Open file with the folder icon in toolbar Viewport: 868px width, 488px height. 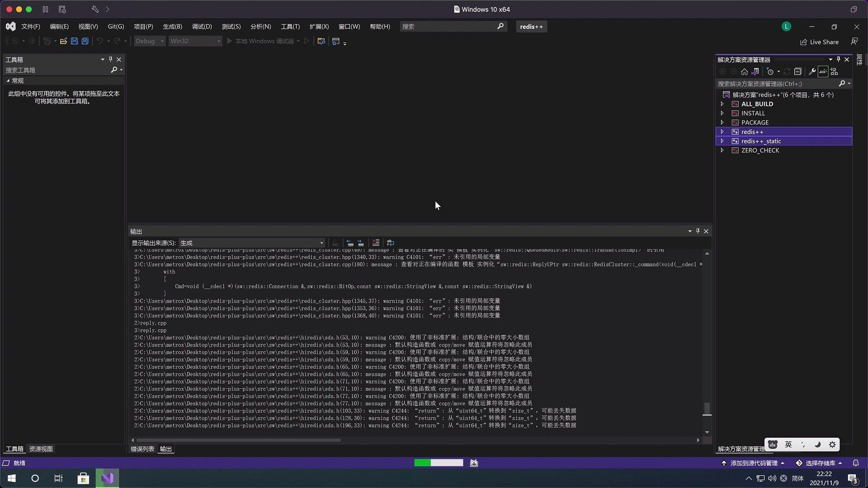63,41
